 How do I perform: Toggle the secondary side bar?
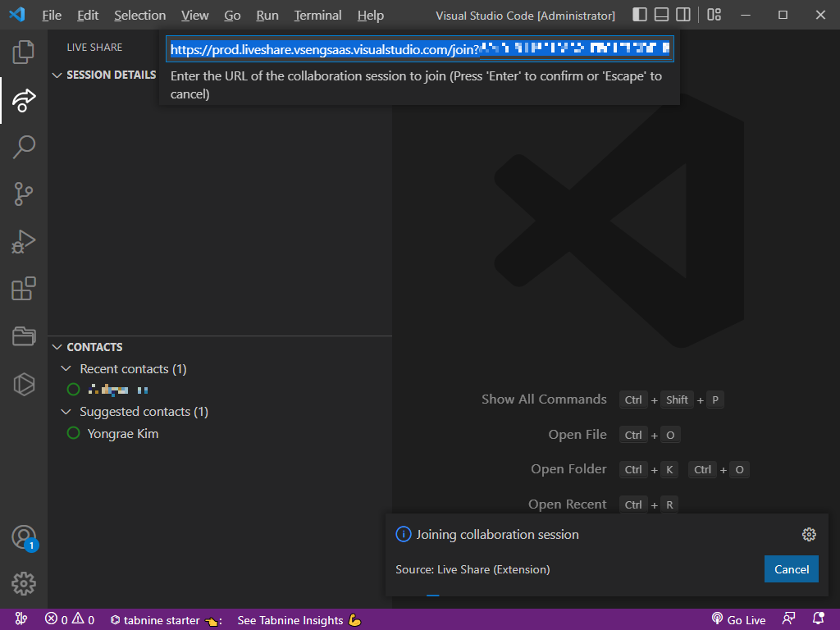pos(683,15)
